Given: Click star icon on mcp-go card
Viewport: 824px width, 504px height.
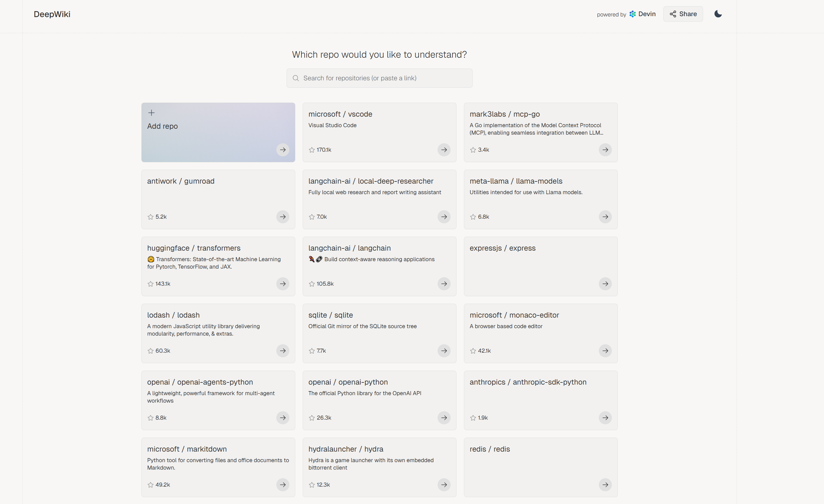Looking at the screenshot, I should point(473,150).
